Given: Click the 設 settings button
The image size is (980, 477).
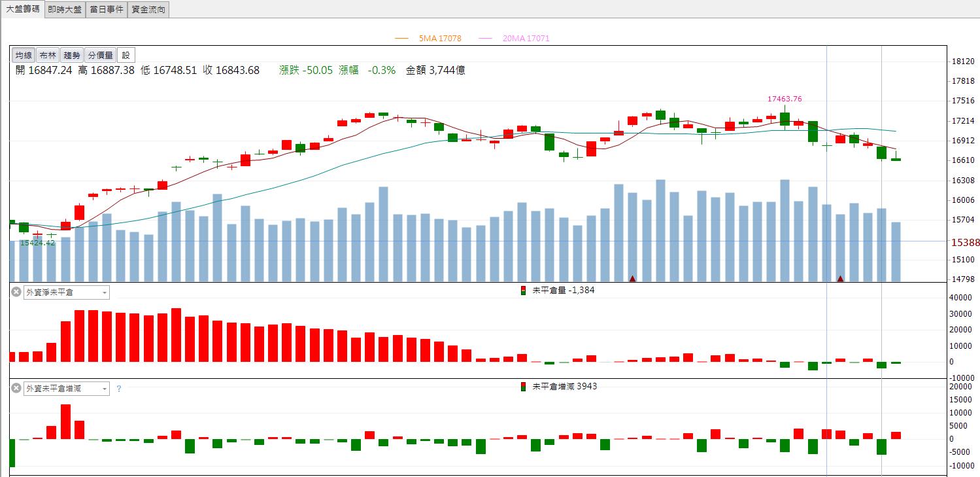Looking at the screenshot, I should pyautogui.click(x=126, y=56).
